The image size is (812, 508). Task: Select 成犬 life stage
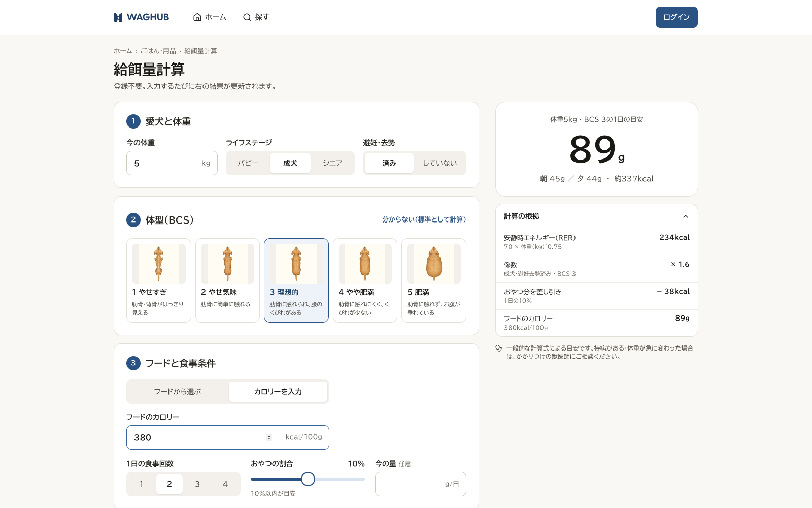[x=290, y=163]
